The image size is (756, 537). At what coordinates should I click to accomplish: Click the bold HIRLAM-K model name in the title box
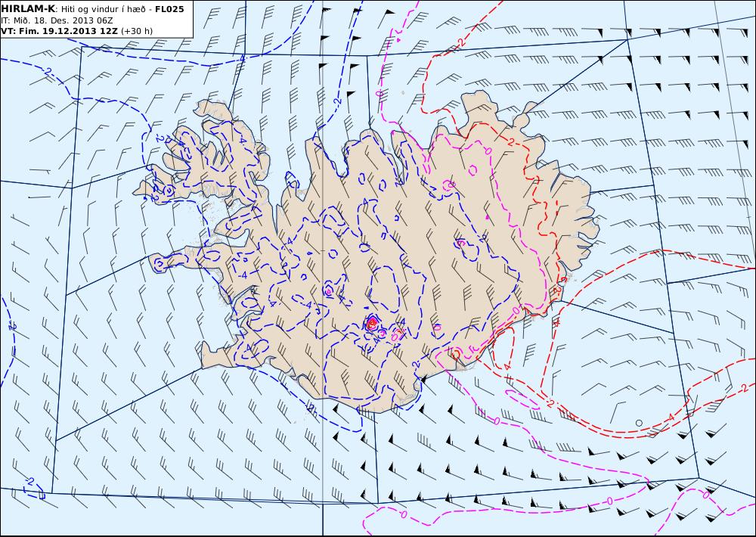coord(28,8)
